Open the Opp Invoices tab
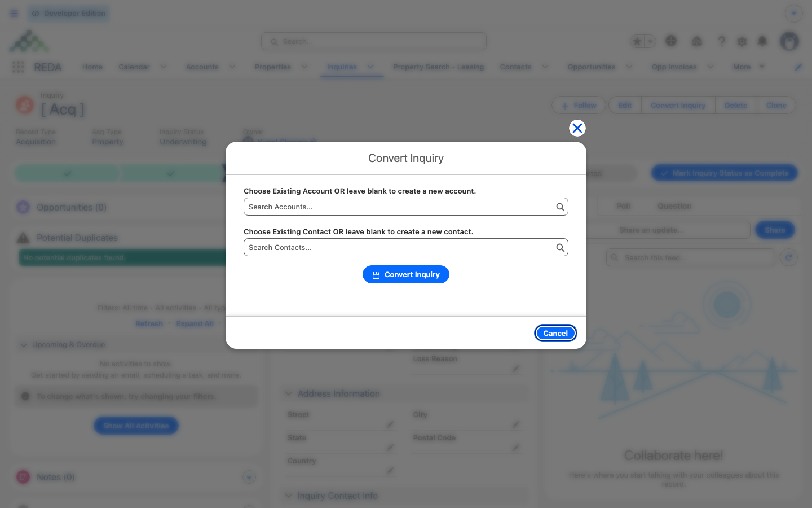The height and width of the screenshot is (508, 812). coord(674,67)
